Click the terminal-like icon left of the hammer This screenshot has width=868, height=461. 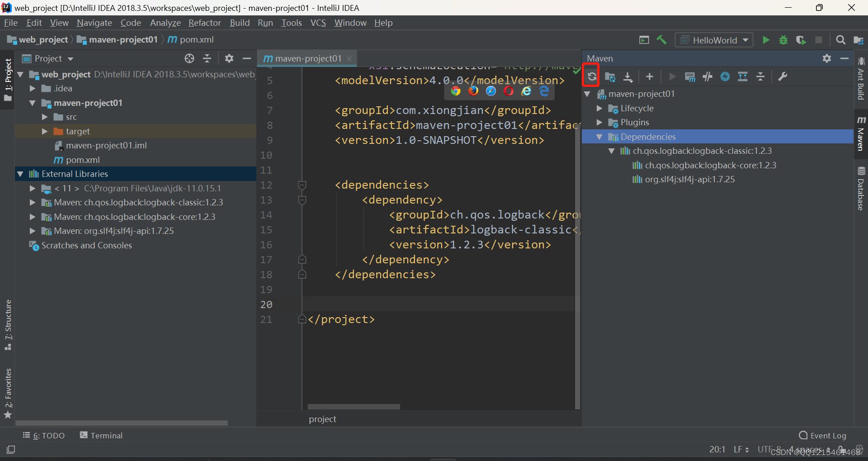644,40
